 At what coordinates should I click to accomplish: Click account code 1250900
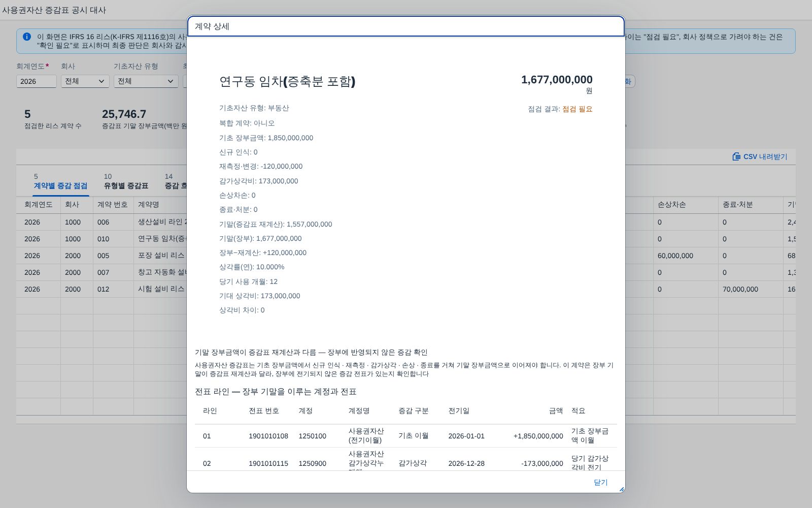(313, 463)
